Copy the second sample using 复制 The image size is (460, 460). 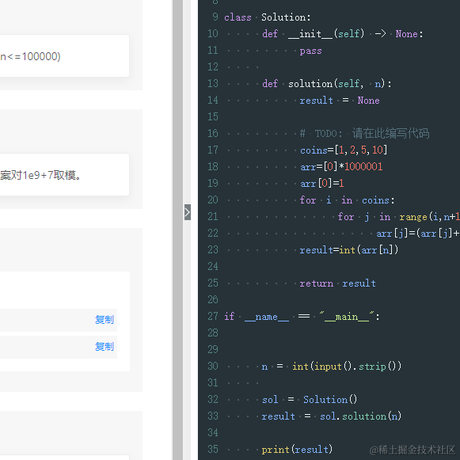104,347
